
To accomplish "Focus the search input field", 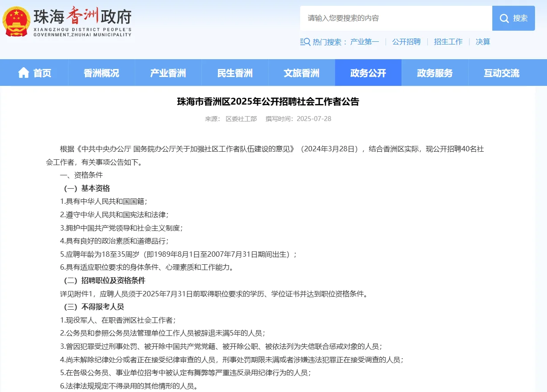I will point(396,18).
